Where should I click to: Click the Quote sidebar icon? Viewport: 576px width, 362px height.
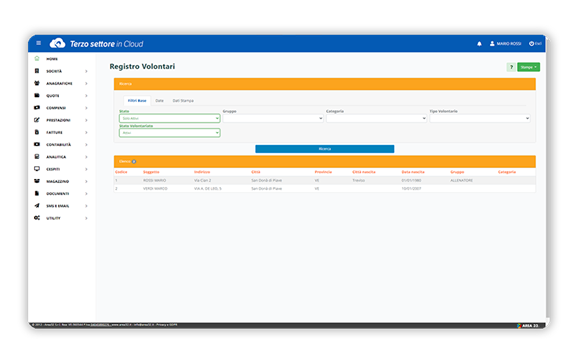tap(37, 96)
